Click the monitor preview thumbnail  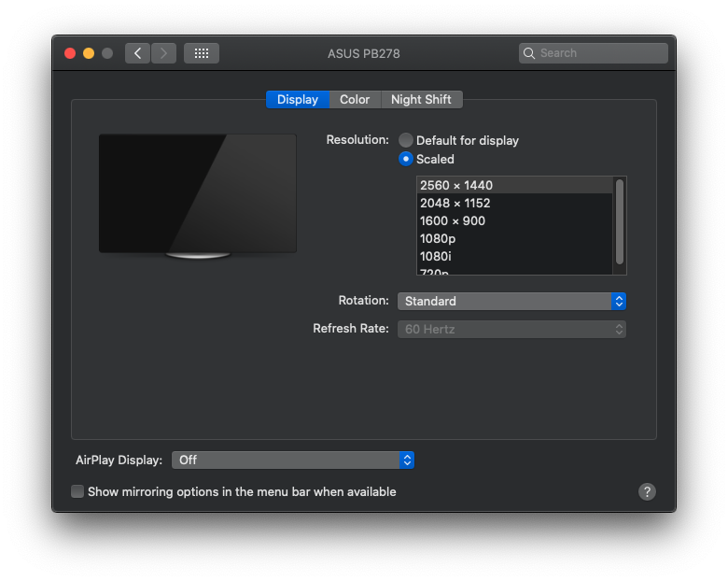pyautogui.click(x=198, y=195)
